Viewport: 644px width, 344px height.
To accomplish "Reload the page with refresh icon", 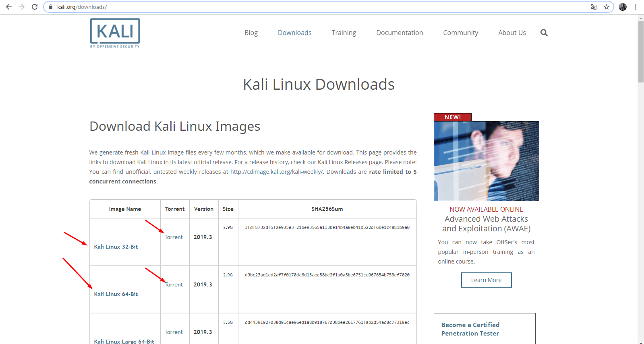I will (x=35, y=7).
